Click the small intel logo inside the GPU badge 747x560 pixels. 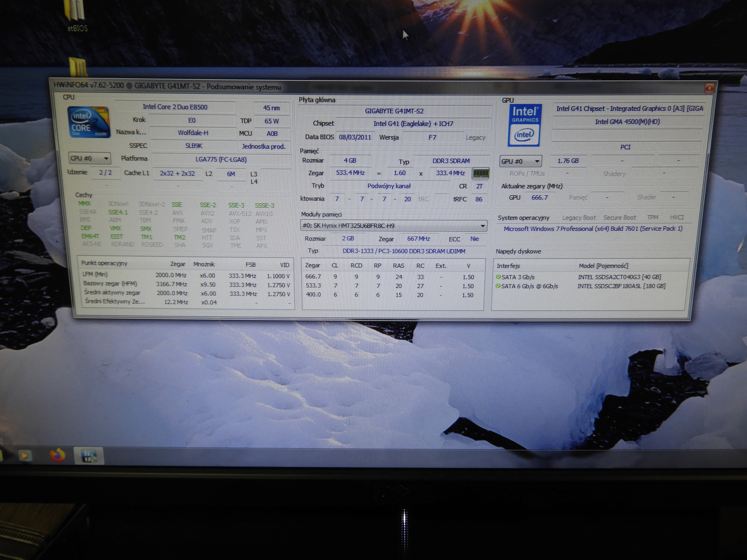(524, 135)
